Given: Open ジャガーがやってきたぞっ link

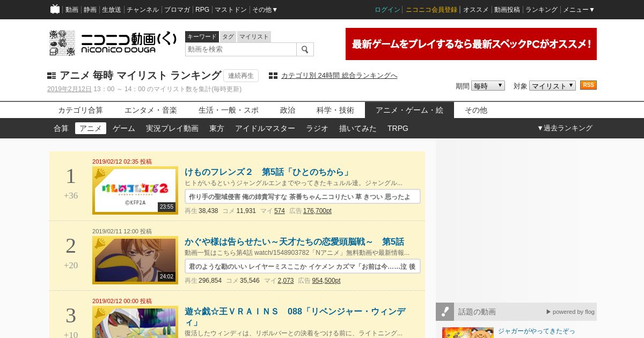Looking at the screenshot, I should tap(536, 331).
